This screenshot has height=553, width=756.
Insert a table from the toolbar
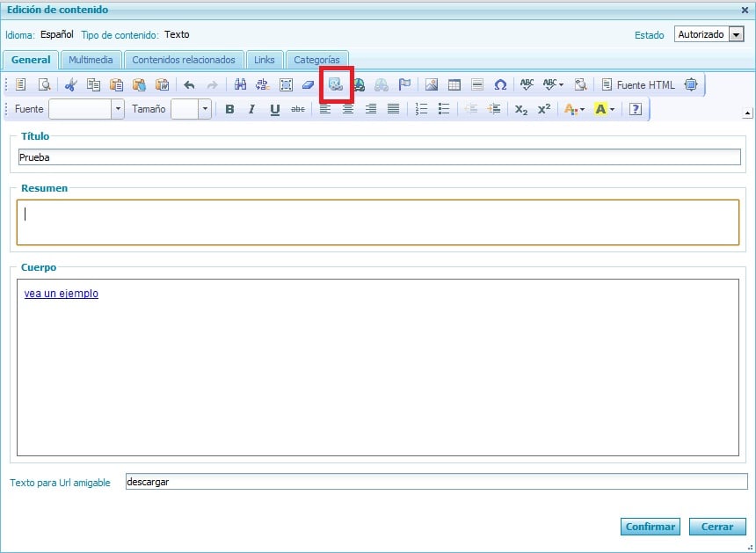click(x=454, y=85)
